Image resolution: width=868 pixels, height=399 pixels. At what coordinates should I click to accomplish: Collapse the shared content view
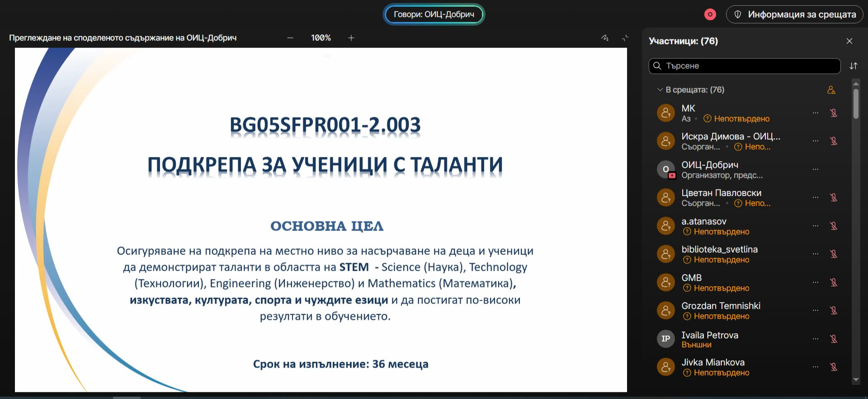pos(625,38)
